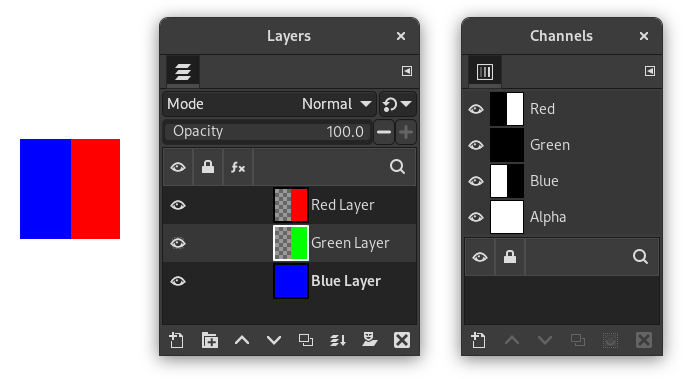The width and height of the screenshot is (683, 379).
Task: Select the Red Layer thumbnail
Action: point(291,205)
